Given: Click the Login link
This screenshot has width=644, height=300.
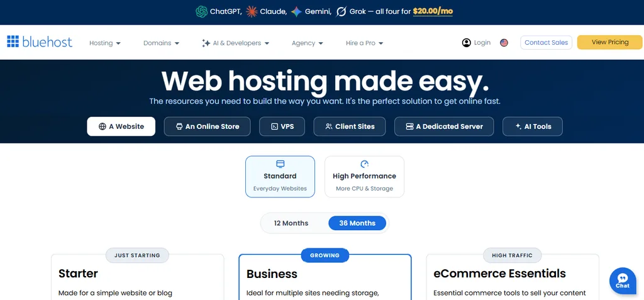Looking at the screenshot, I should tap(482, 42).
